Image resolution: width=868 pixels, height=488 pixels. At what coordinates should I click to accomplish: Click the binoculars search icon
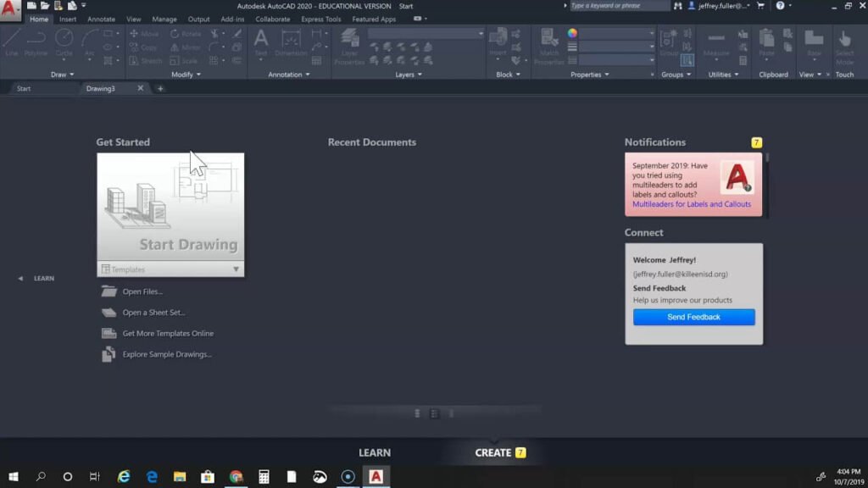pyautogui.click(x=677, y=6)
